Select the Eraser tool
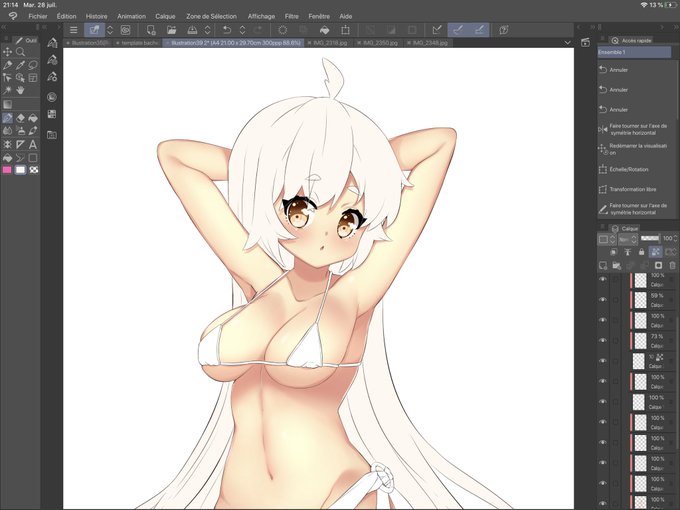680x510 pixels. (20, 118)
